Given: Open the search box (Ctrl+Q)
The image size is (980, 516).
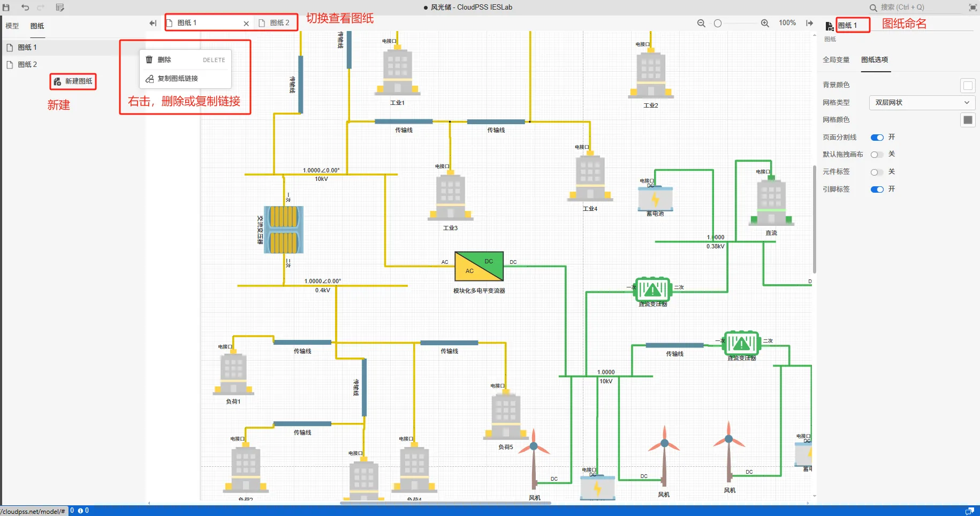Looking at the screenshot, I should point(915,7).
